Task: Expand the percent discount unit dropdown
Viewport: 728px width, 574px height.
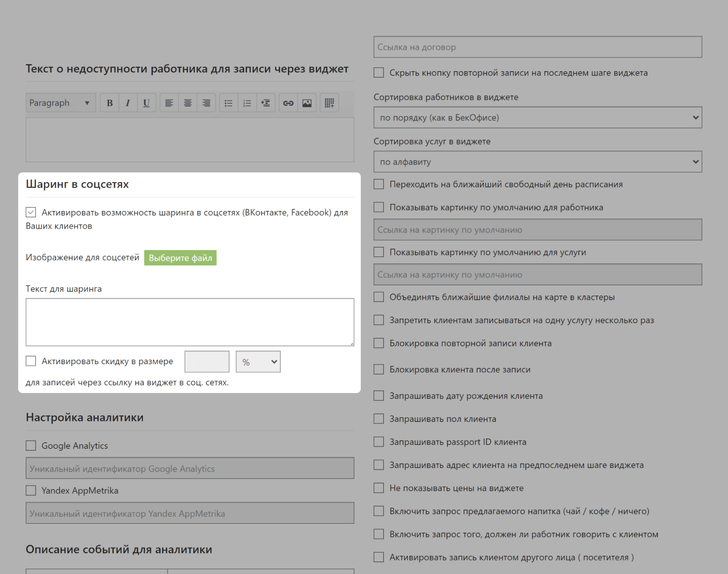Action: [258, 362]
